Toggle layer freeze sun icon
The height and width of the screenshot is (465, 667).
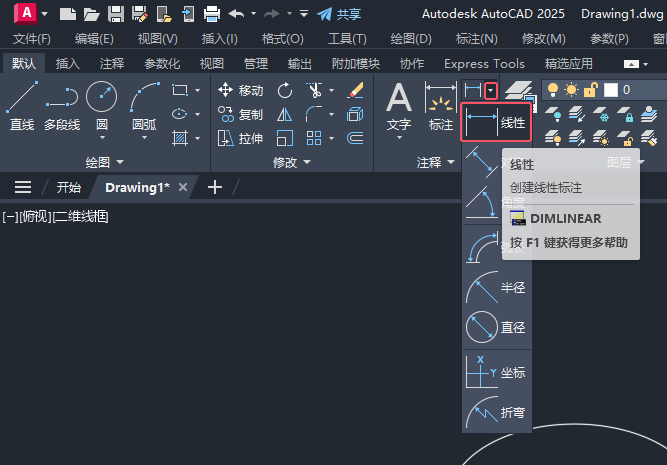tap(571, 90)
